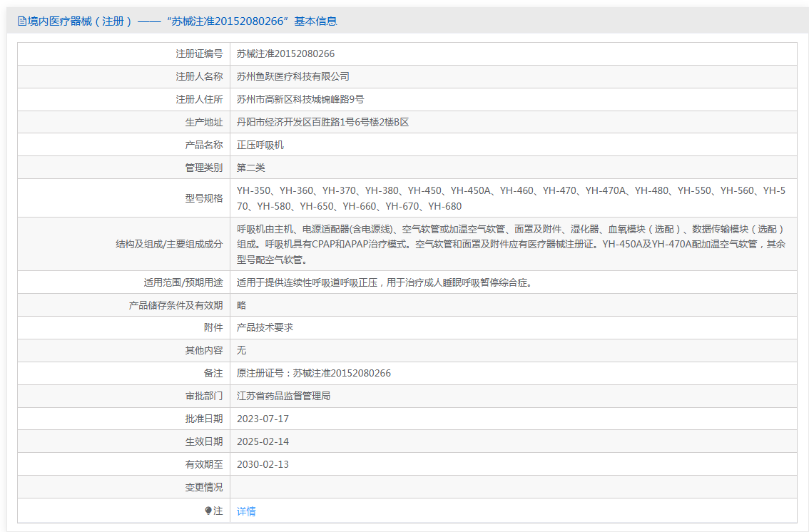Viewport: 809px width, 532px height.
Task: Click the date 2025-02-14
Action: coord(263,441)
